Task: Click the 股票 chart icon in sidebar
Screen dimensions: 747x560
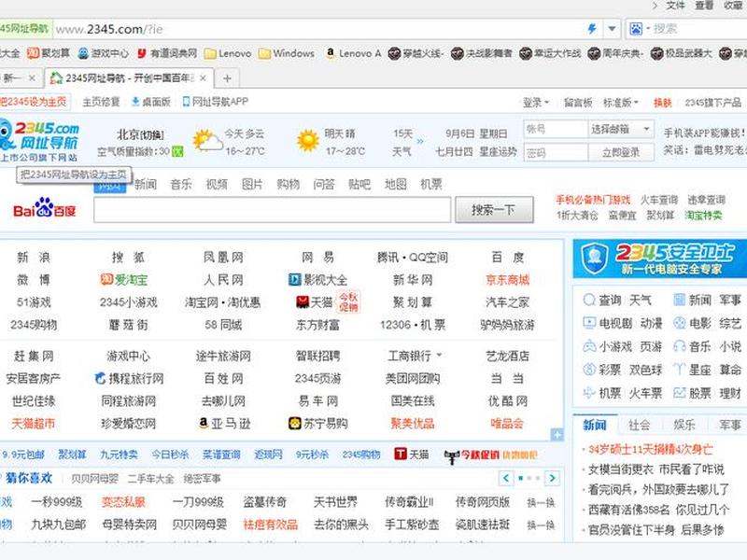Action: coord(680,393)
